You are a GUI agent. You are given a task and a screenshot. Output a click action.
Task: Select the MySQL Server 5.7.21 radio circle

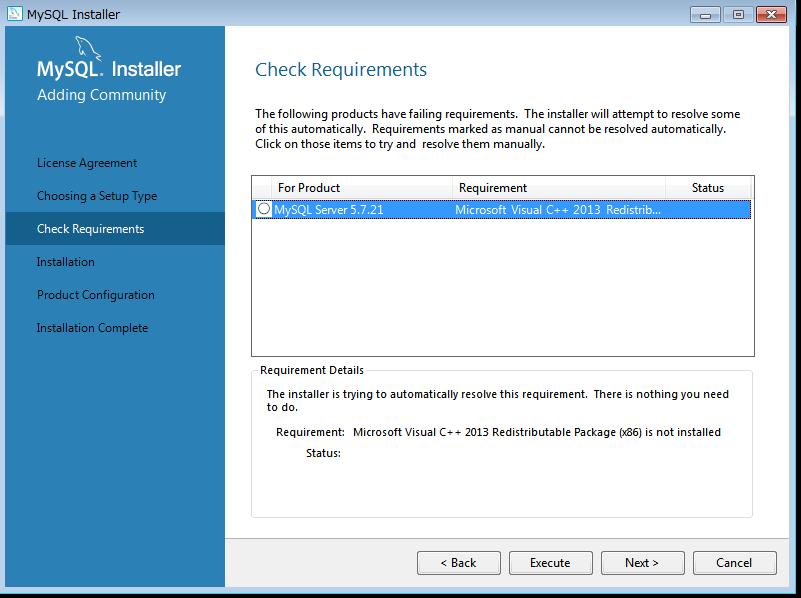coord(264,209)
